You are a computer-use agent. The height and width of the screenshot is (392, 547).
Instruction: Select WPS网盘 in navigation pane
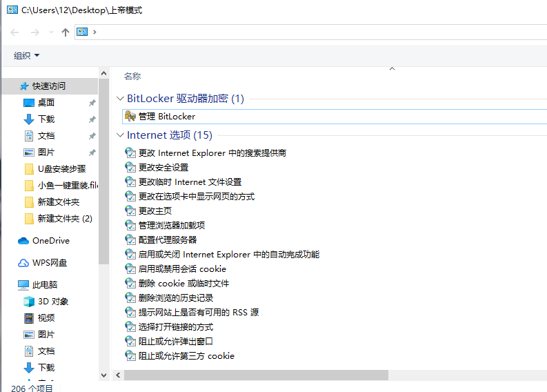coord(50,263)
